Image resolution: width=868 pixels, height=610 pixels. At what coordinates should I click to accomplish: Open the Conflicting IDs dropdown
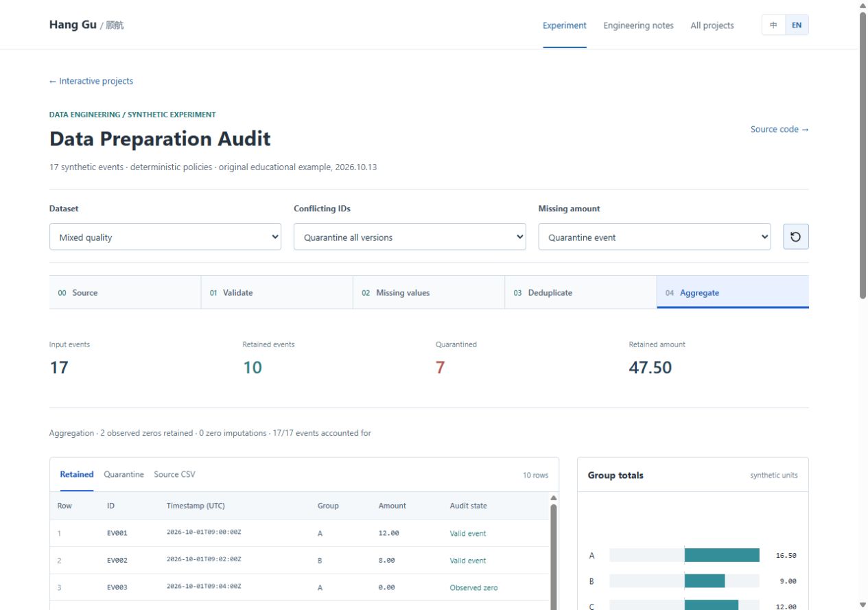tap(410, 237)
